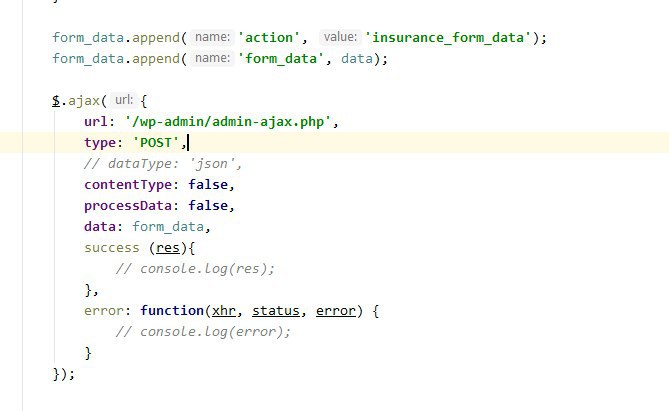The height and width of the screenshot is (411, 669).
Task: Click the underlined error parameter
Action: pyautogui.click(x=335, y=311)
